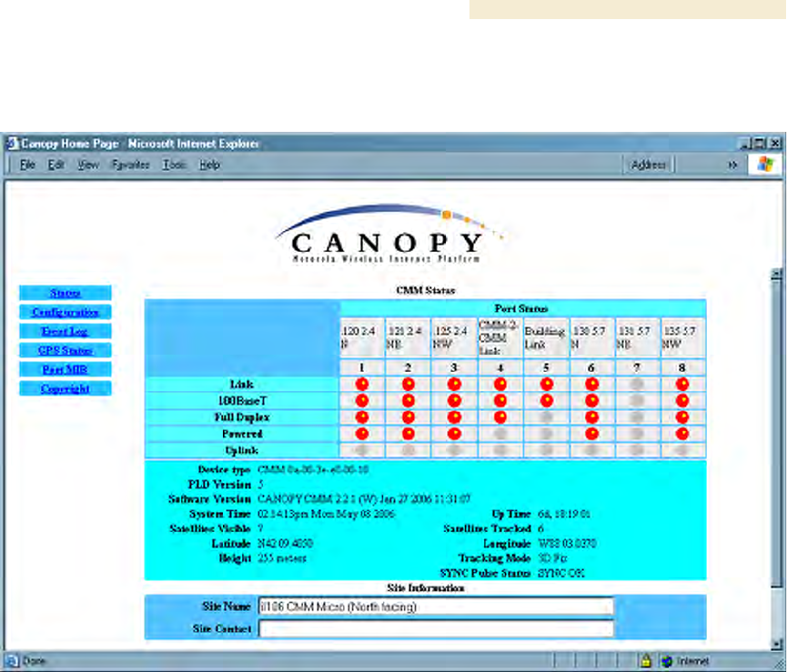The image size is (787, 672).
Task: Open the Favorites menu
Action: (x=130, y=165)
